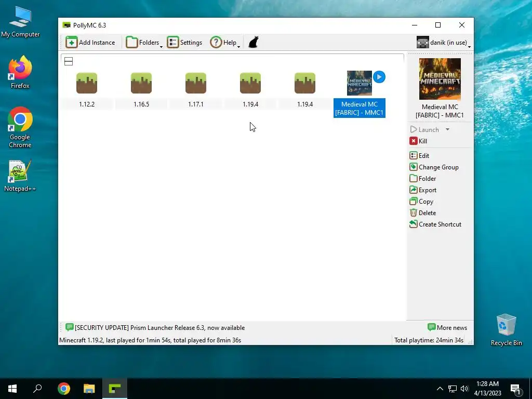Open Notepad++ desktop shortcut
Image resolution: width=532 pixels, height=399 pixels.
coord(20,176)
